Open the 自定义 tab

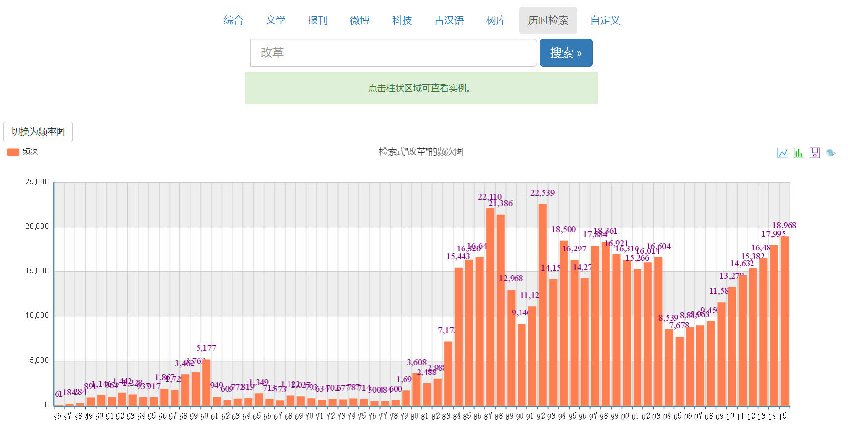tap(605, 20)
